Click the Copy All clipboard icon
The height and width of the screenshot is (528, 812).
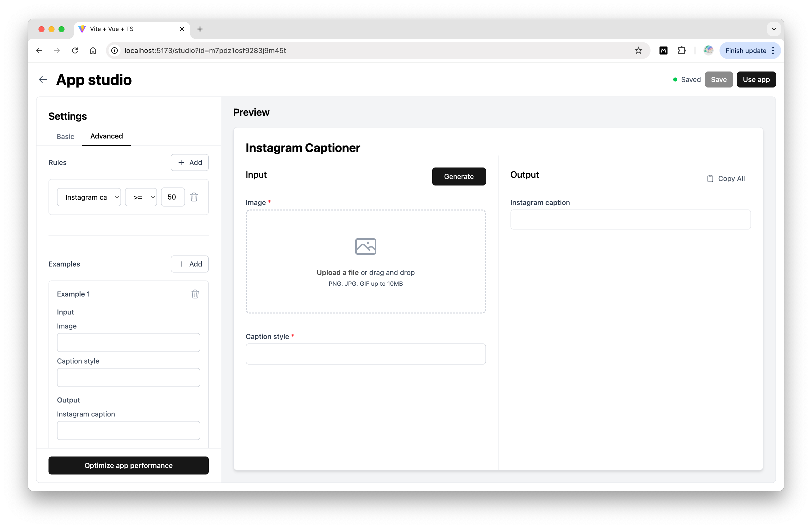tap(710, 178)
